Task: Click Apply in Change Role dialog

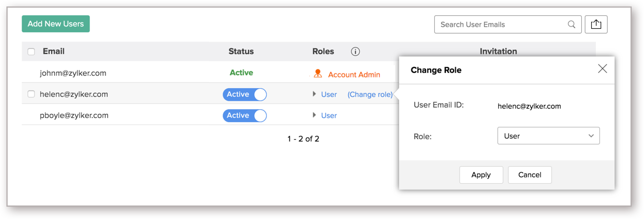Action: pos(481,175)
